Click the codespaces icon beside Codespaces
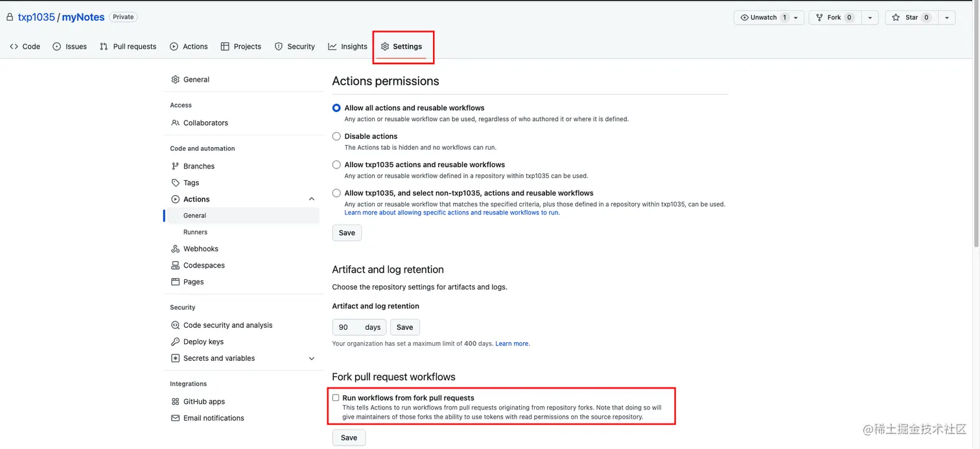This screenshot has width=980, height=449. click(x=175, y=266)
